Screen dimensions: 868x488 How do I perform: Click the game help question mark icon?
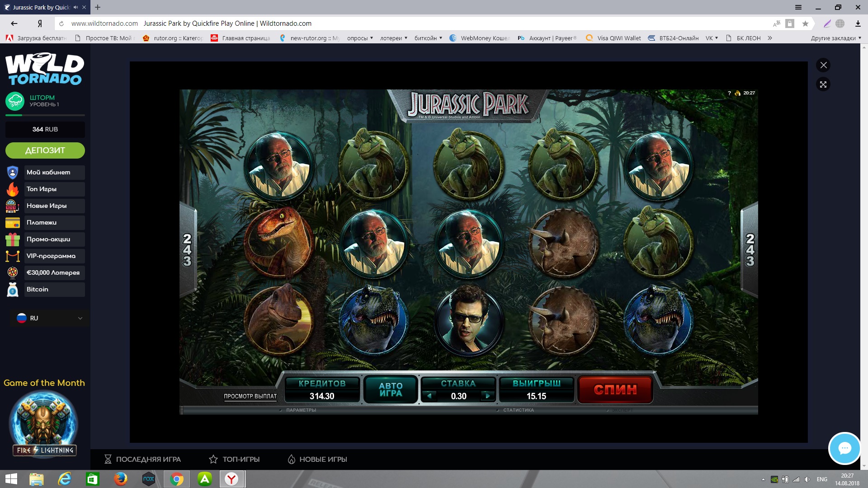click(x=729, y=93)
